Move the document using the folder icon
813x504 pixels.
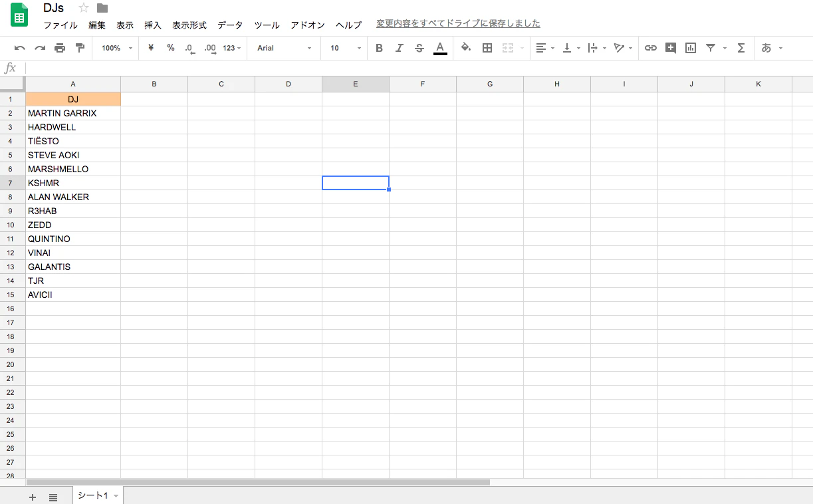(x=102, y=8)
